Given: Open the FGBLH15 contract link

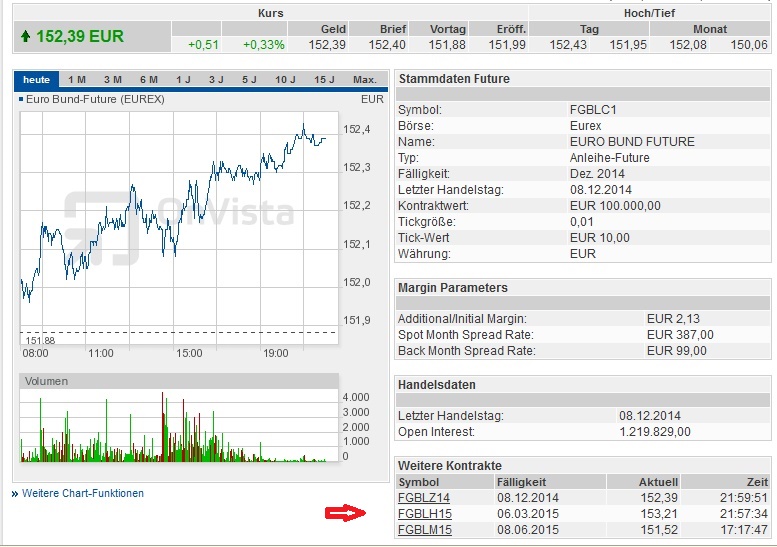Looking at the screenshot, I should [x=424, y=514].
